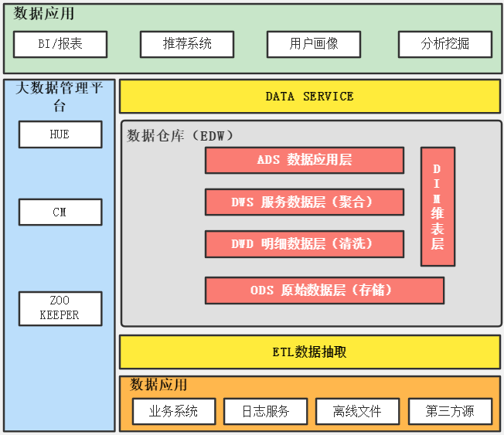
Task: Click the ZOO KEEPER box
Action: pyautogui.click(x=60, y=308)
